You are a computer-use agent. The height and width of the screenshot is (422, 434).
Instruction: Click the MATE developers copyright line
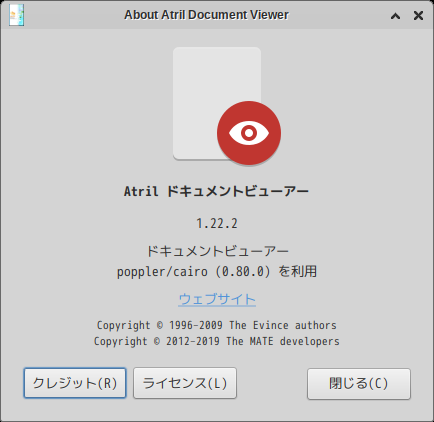pos(217,341)
